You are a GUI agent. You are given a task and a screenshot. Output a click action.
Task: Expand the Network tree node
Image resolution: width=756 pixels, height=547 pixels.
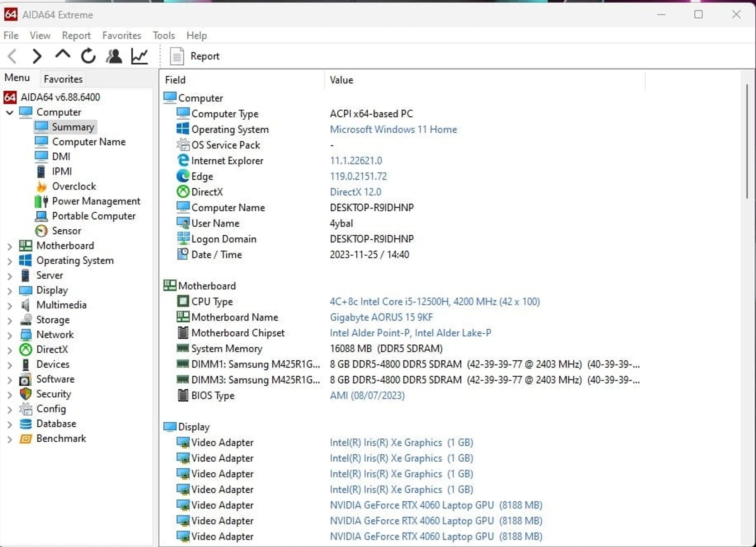click(10, 335)
